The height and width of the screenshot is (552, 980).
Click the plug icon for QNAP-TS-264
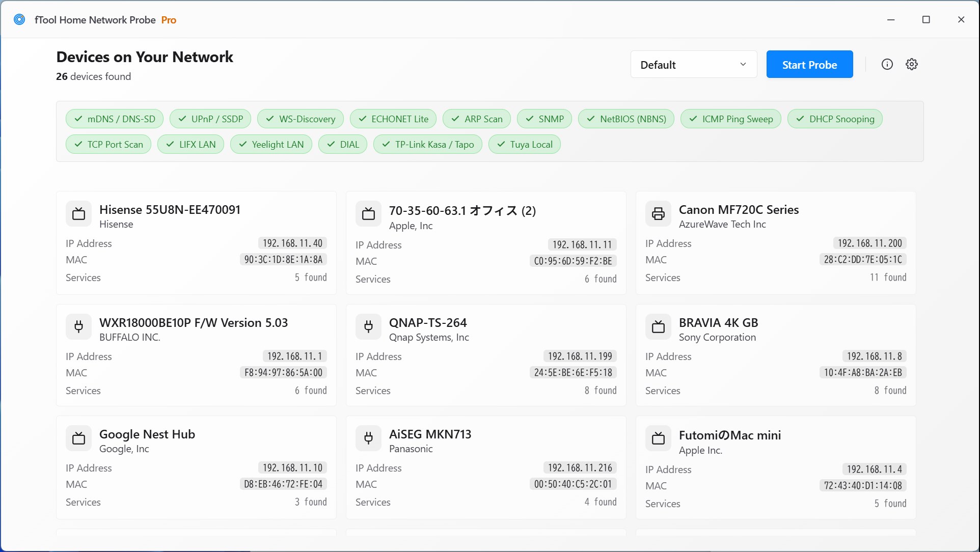click(368, 326)
